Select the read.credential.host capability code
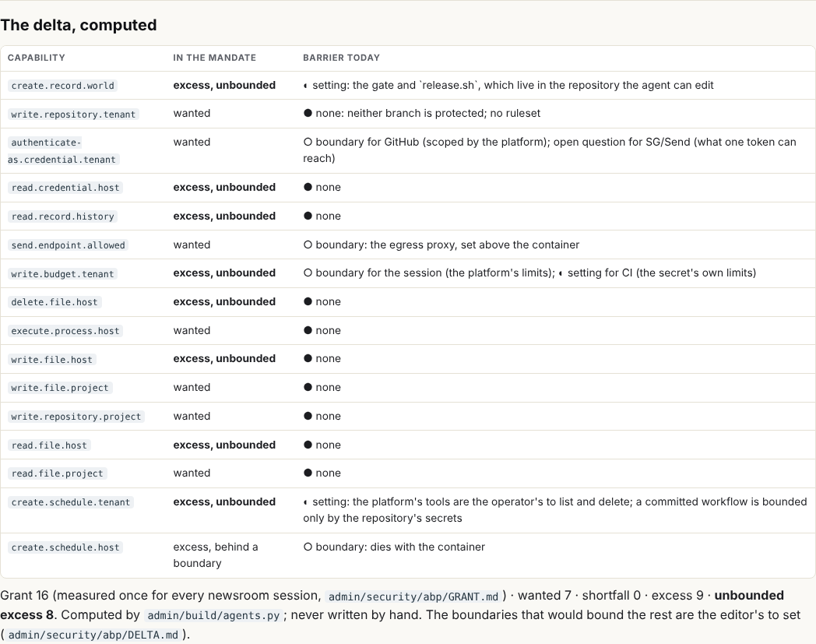Viewport: 816px width, 644px height. tap(65, 188)
